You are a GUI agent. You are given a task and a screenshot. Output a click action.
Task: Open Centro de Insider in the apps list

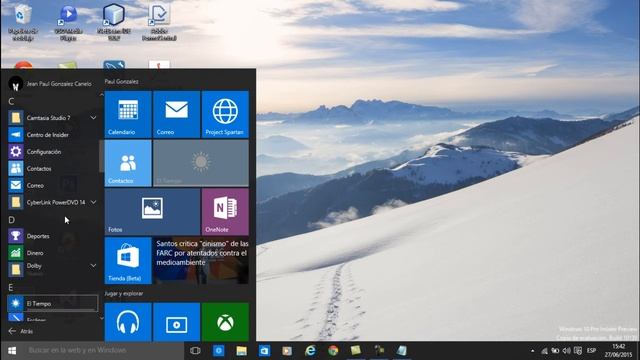tap(52, 135)
